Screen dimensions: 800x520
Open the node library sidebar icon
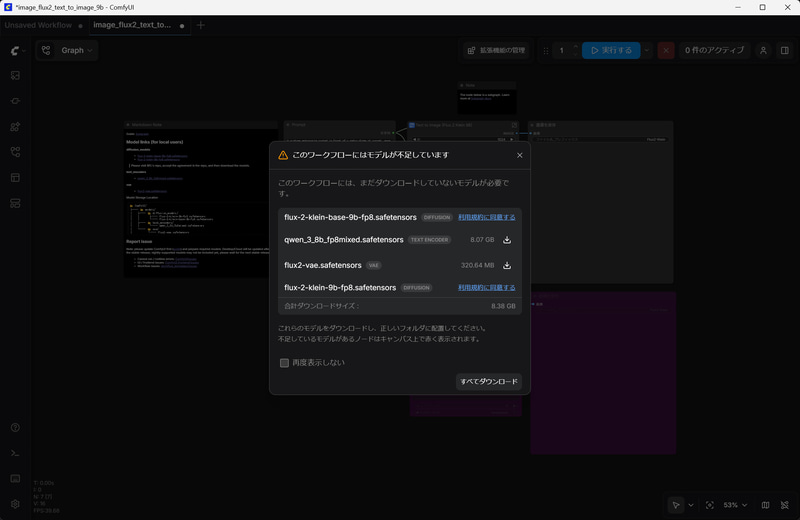point(15,101)
